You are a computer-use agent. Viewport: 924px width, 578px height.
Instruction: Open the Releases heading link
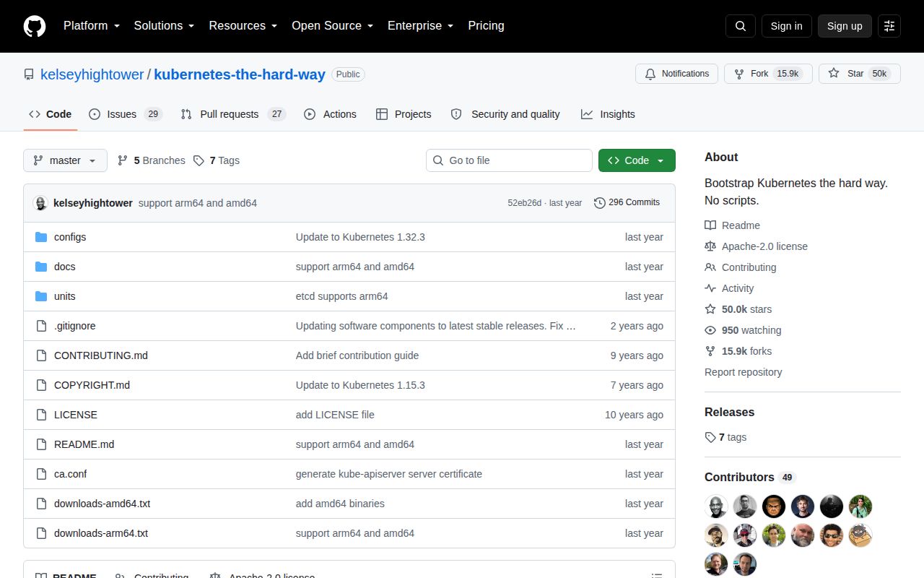(x=729, y=413)
